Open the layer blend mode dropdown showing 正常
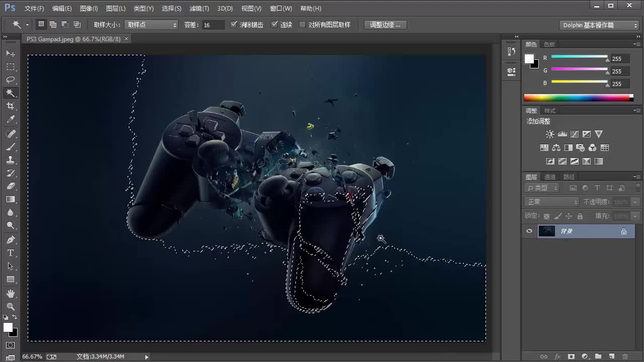 (551, 201)
